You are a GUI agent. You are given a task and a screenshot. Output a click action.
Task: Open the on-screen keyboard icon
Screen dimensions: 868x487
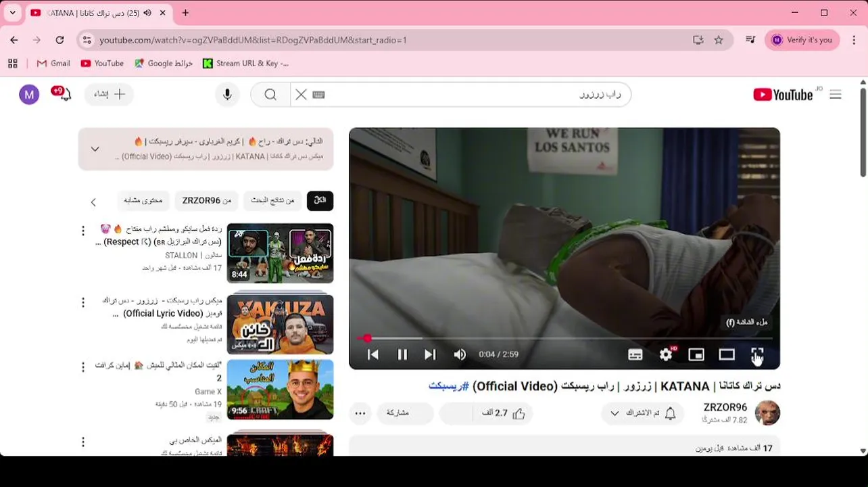(x=319, y=95)
